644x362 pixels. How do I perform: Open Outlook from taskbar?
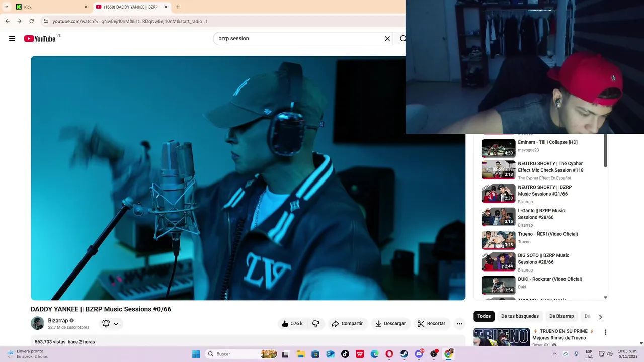tap(330, 354)
